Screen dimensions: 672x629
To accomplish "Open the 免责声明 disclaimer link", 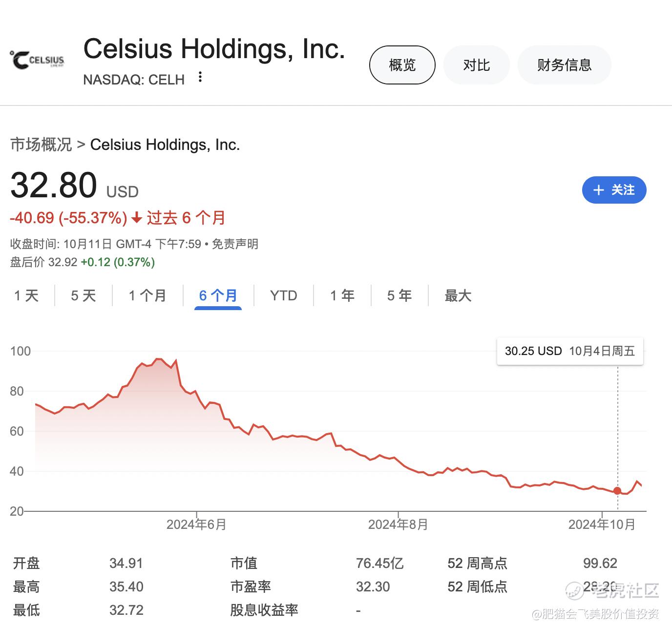I will (235, 244).
